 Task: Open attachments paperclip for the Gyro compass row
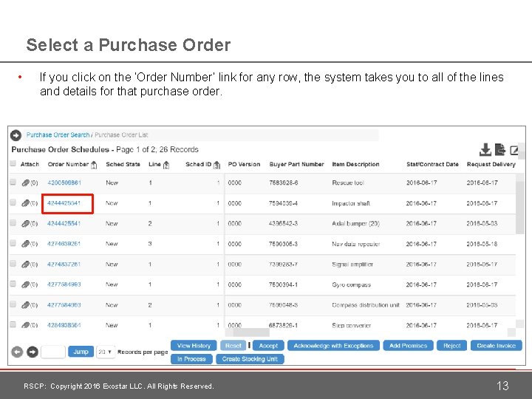pos(25,284)
